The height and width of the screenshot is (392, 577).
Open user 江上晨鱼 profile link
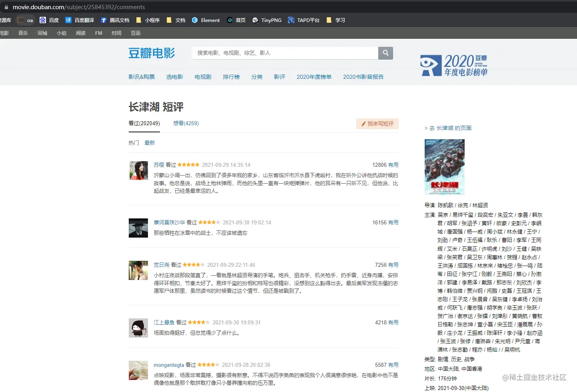click(x=164, y=322)
